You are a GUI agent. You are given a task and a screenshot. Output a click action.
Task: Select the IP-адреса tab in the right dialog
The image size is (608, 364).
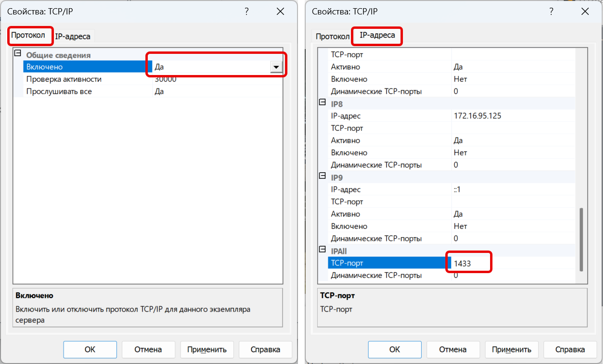(377, 35)
